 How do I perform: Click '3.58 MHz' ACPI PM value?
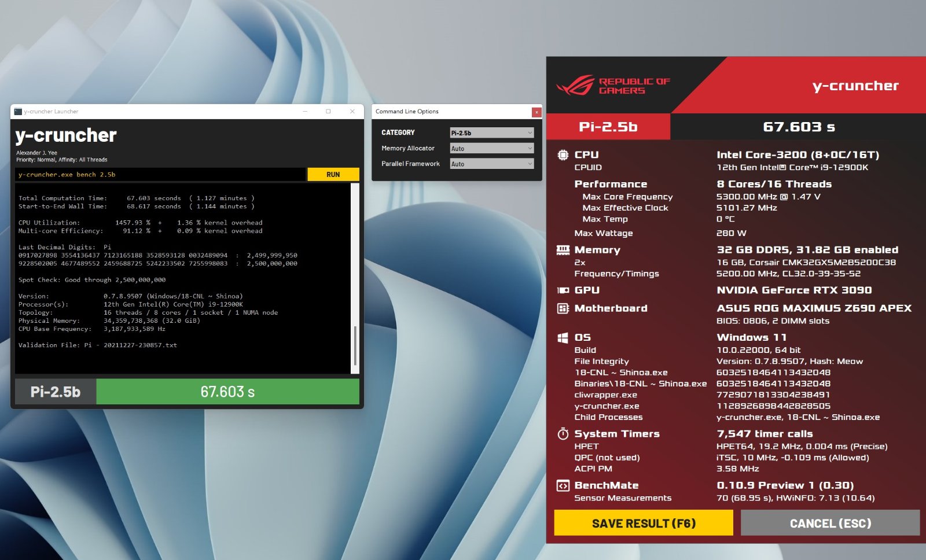tap(737, 469)
